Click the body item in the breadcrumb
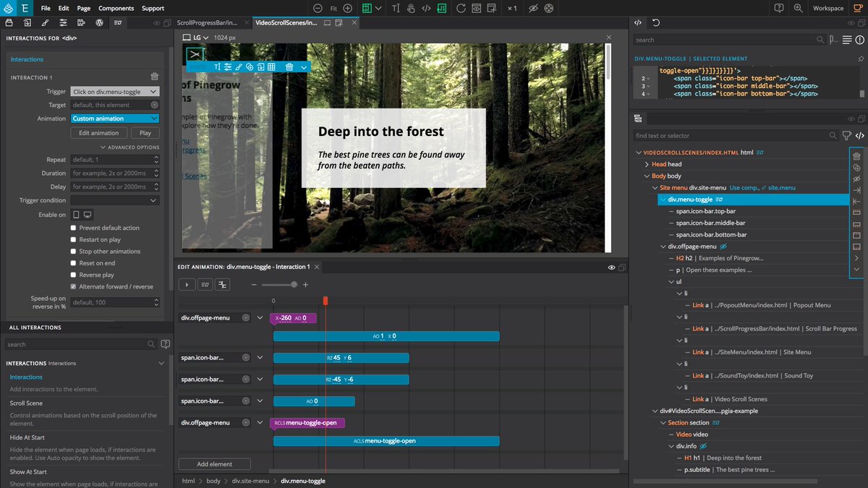Viewport: 868px width, 488px height. pos(213,481)
